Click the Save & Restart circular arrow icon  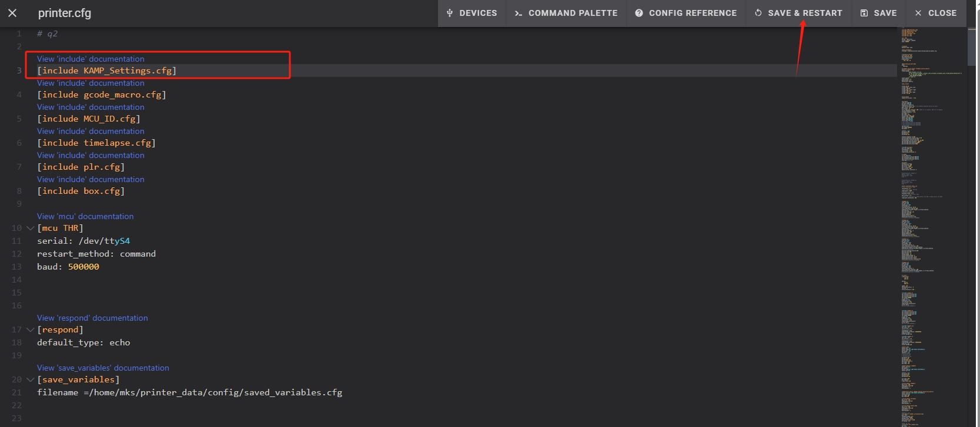[758, 13]
